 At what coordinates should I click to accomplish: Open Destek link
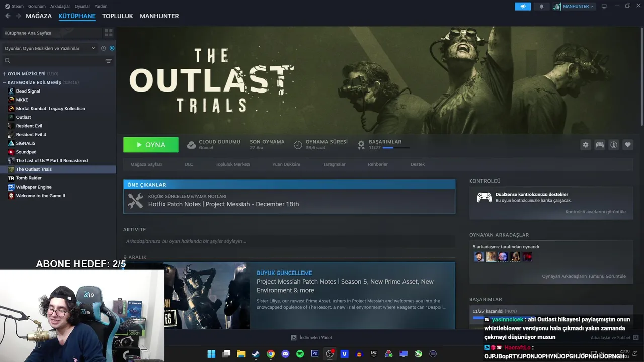(418, 164)
